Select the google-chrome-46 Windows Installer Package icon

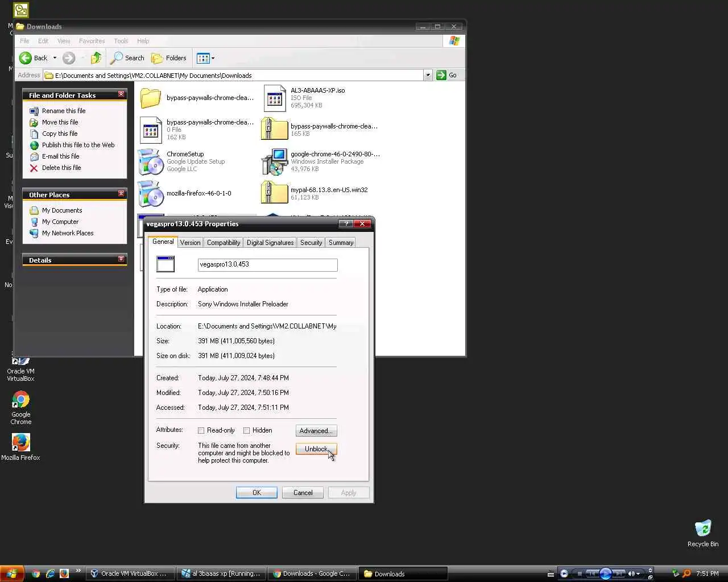(275, 161)
